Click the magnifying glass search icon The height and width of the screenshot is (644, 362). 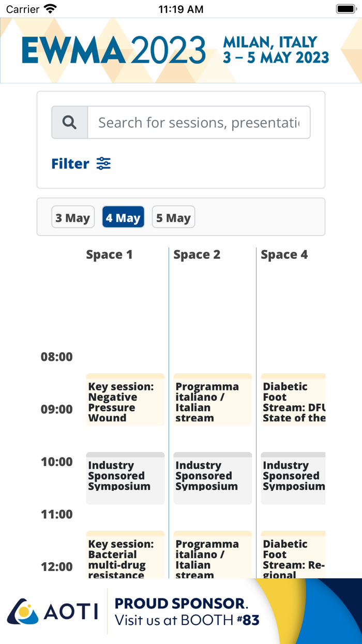tap(70, 123)
